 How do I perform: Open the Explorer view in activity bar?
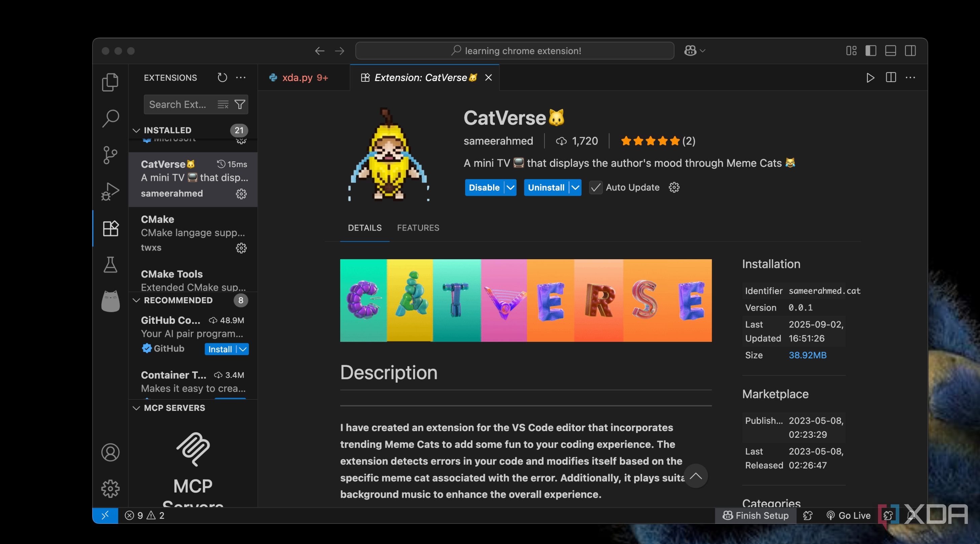click(110, 82)
